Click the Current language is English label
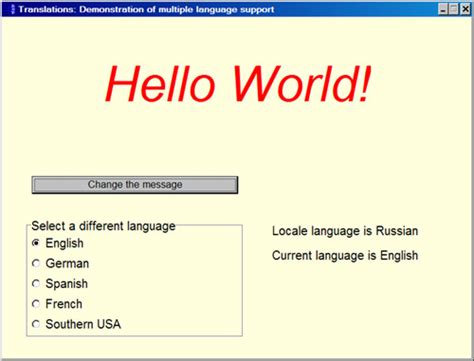Image resolution: width=474 pixels, height=361 pixels. coord(345,255)
